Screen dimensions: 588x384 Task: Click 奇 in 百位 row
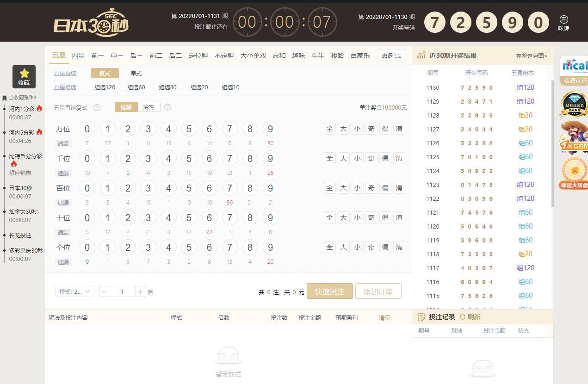tap(371, 188)
